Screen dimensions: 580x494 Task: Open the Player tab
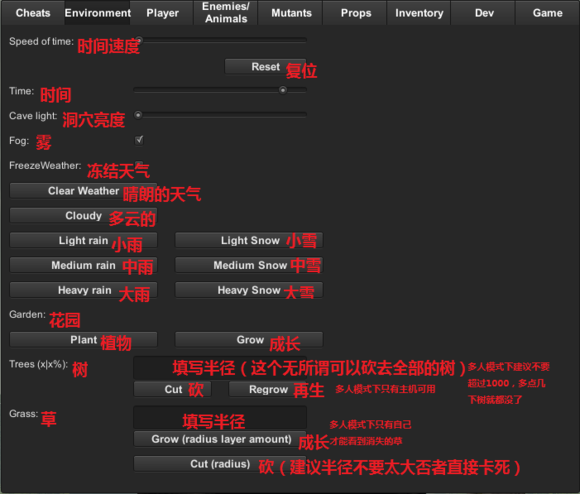point(162,13)
